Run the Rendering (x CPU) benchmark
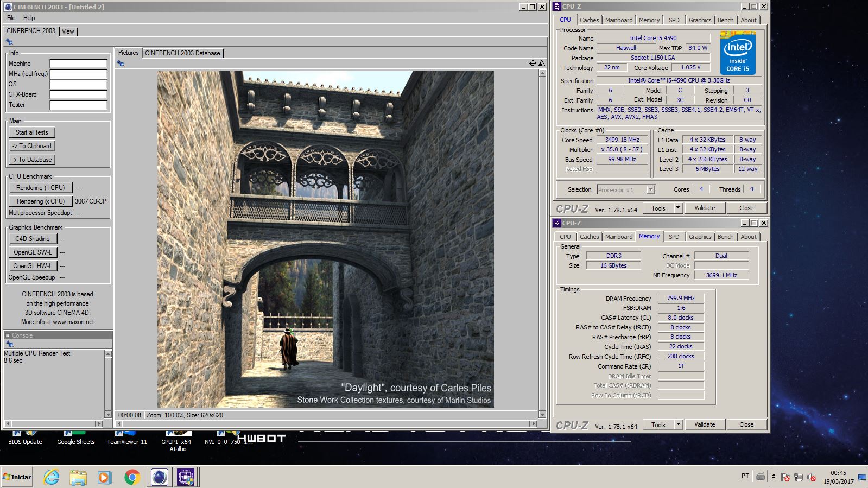The image size is (868, 488). (40, 201)
